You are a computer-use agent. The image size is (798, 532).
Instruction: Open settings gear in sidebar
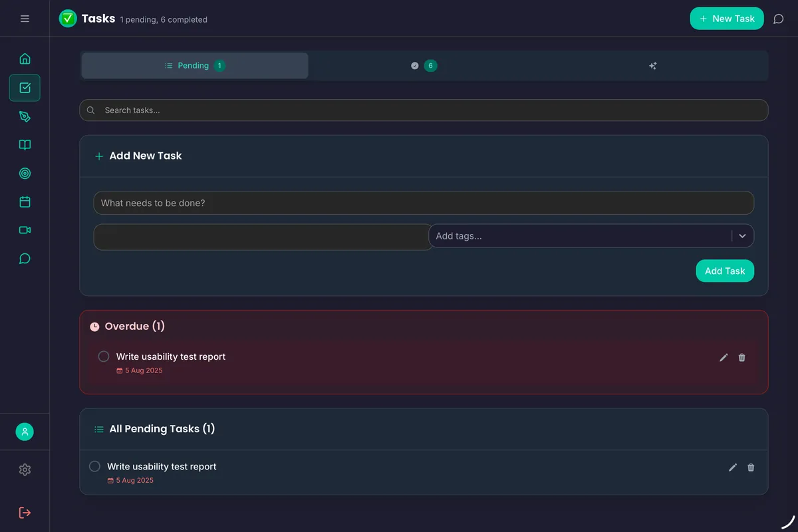25,469
